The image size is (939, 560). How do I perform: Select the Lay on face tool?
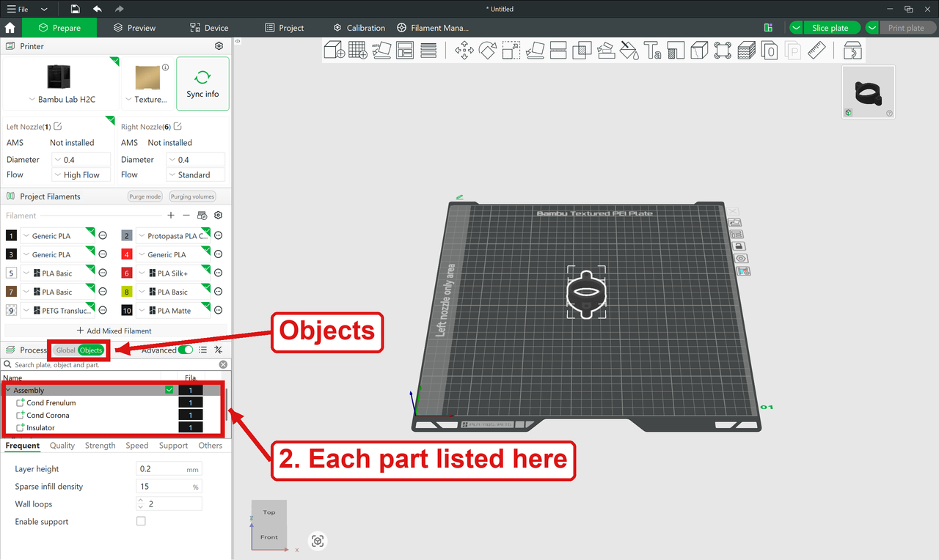coord(535,50)
